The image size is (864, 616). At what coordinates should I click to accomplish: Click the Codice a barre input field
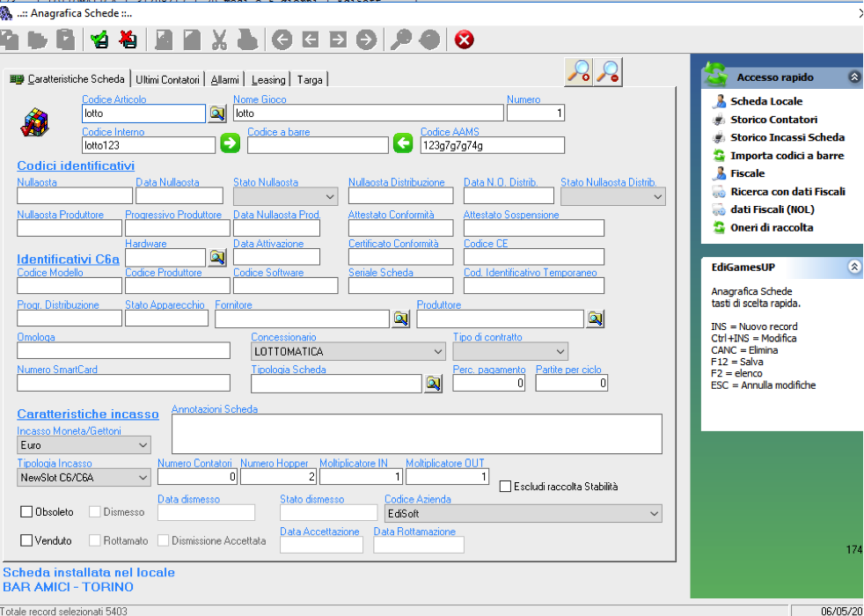click(x=318, y=145)
